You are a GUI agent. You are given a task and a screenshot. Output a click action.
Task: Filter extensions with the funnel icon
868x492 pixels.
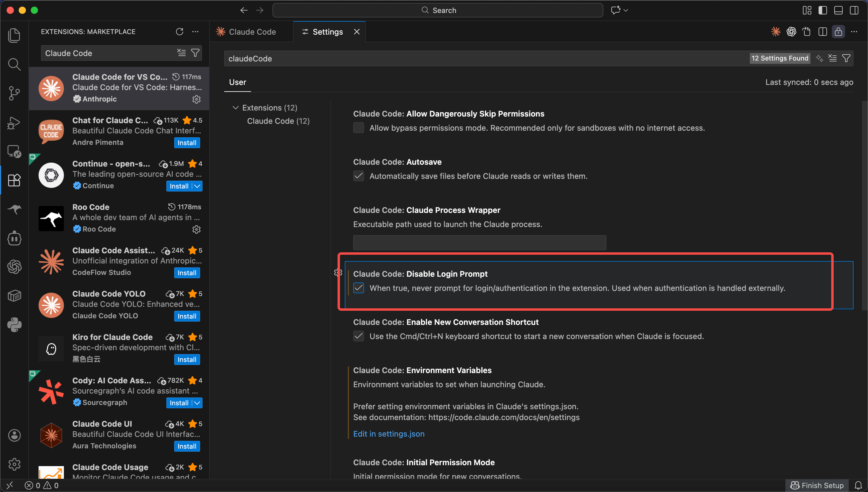coord(195,53)
